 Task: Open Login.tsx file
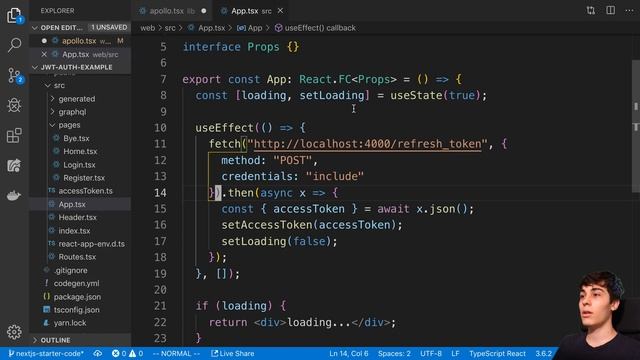79,165
